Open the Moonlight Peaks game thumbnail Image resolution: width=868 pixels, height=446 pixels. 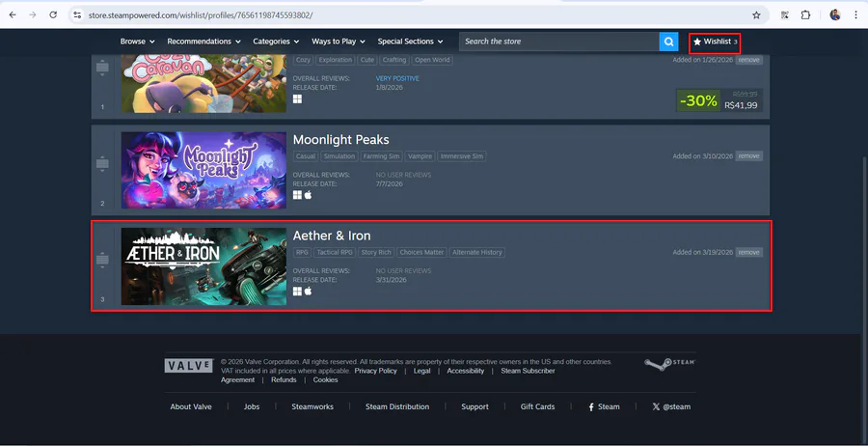click(203, 170)
